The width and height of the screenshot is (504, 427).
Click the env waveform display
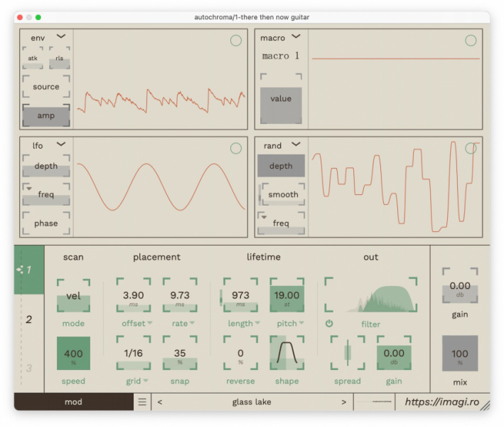[161, 79]
